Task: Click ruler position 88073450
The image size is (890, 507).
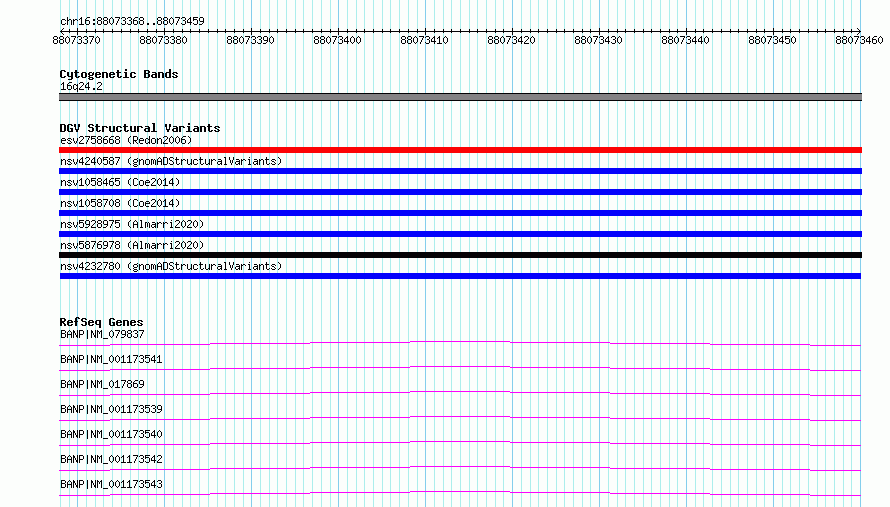Action: (x=773, y=40)
